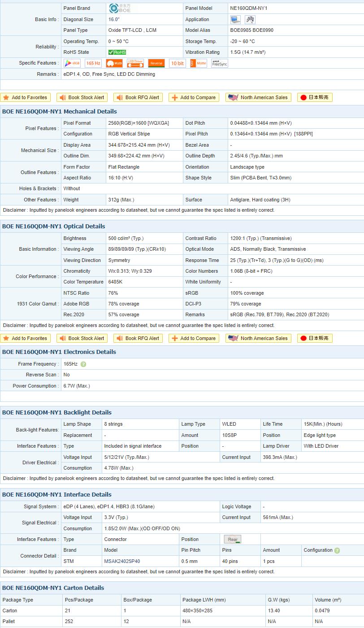Click the Reverse feature badge

tap(156, 63)
